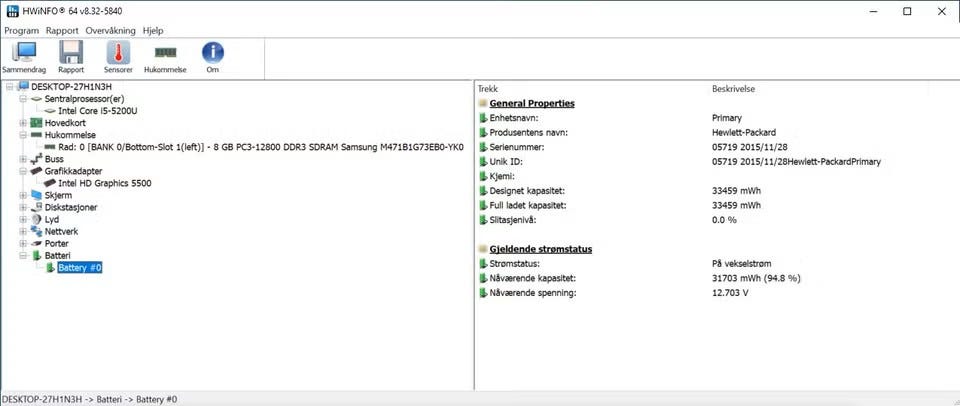Open the Hjelp menu
Screen dimensions: 960x406
coord(153,31)
